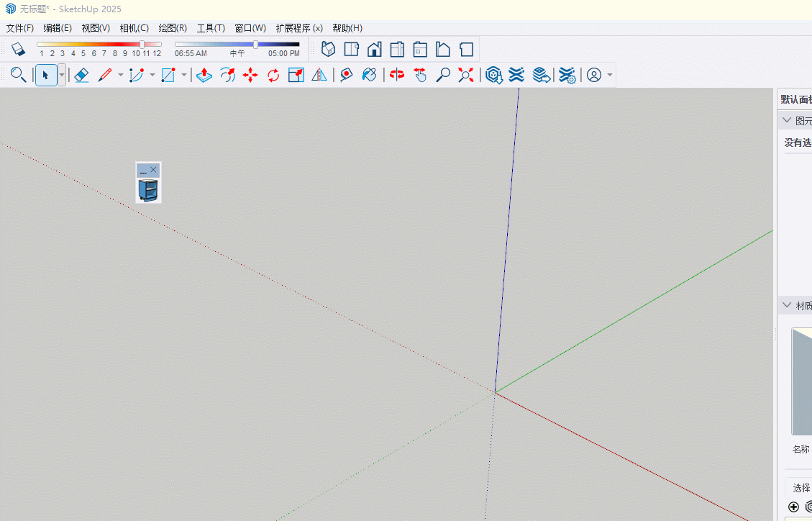The width and height of the screenshot is (812, 521).
Task: Activate the Select arrow tool
Action: click(45, 75)
